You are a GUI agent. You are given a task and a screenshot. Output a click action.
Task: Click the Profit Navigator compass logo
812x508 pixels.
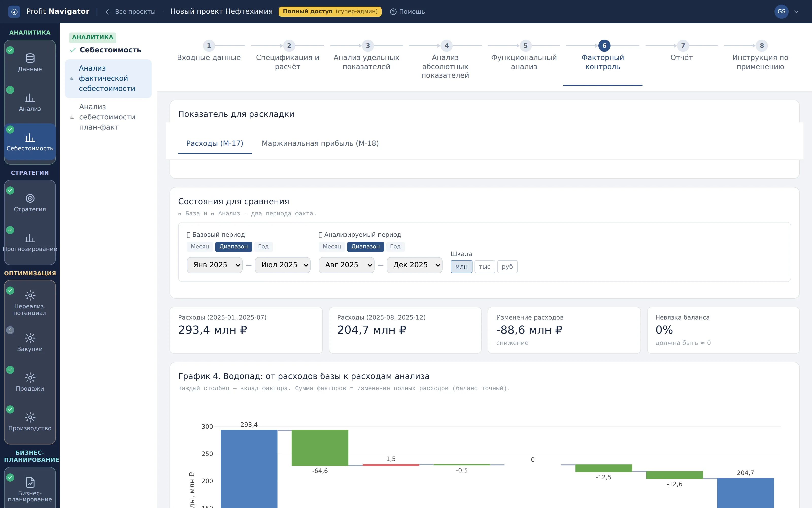click(x=14, y=12)
